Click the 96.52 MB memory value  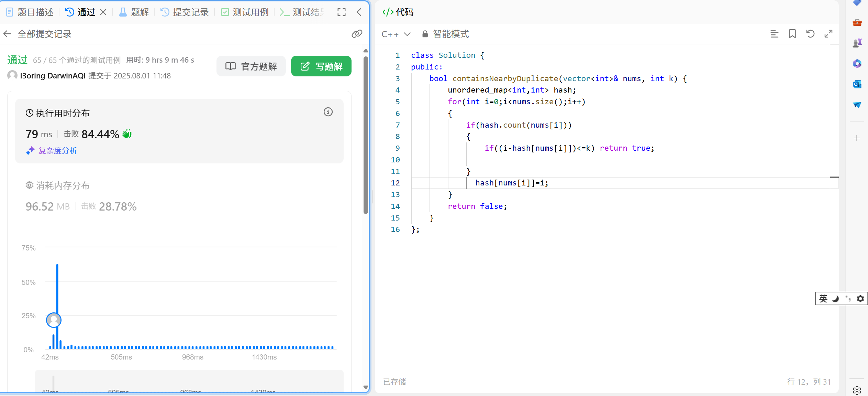[x=48, y=206]
